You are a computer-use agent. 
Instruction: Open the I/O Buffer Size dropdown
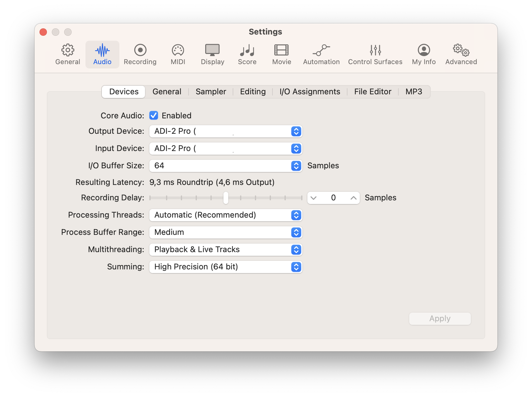226,166
